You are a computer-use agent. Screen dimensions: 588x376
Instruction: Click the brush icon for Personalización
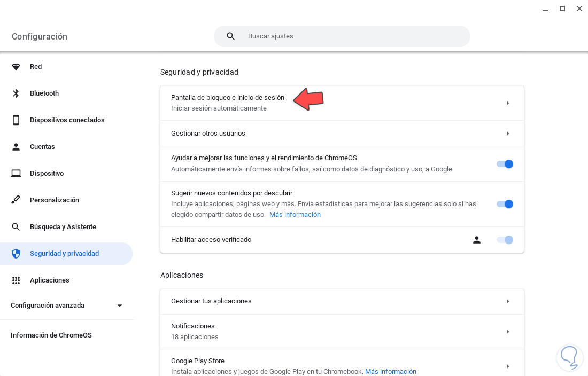click(16, 200)
